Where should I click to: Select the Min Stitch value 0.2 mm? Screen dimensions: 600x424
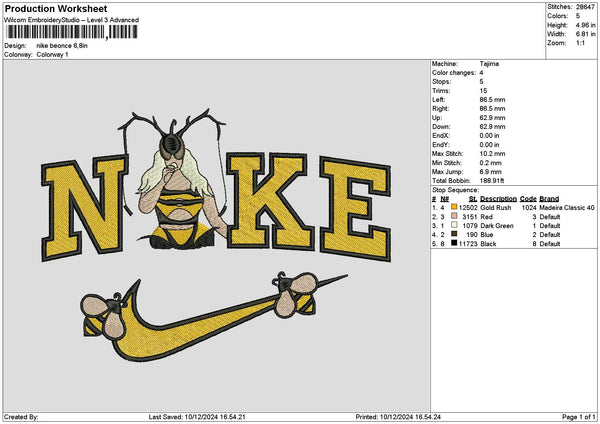(491, 163)
